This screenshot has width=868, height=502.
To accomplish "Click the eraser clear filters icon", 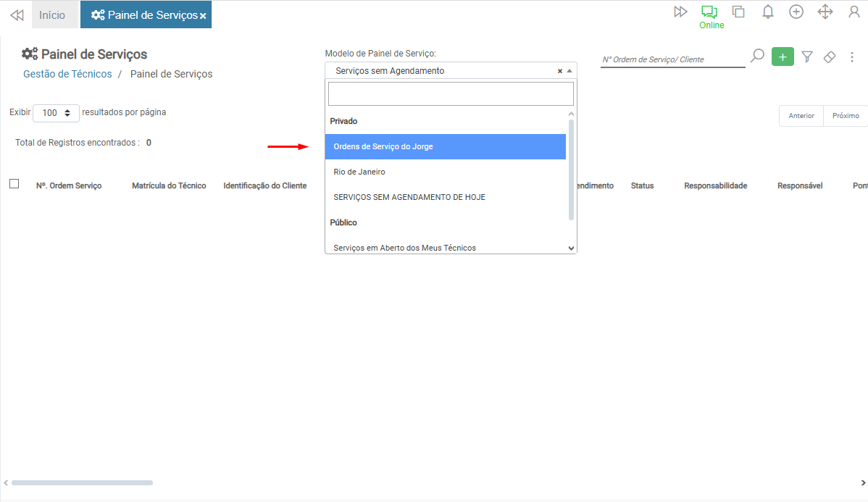I will [830, 57].
